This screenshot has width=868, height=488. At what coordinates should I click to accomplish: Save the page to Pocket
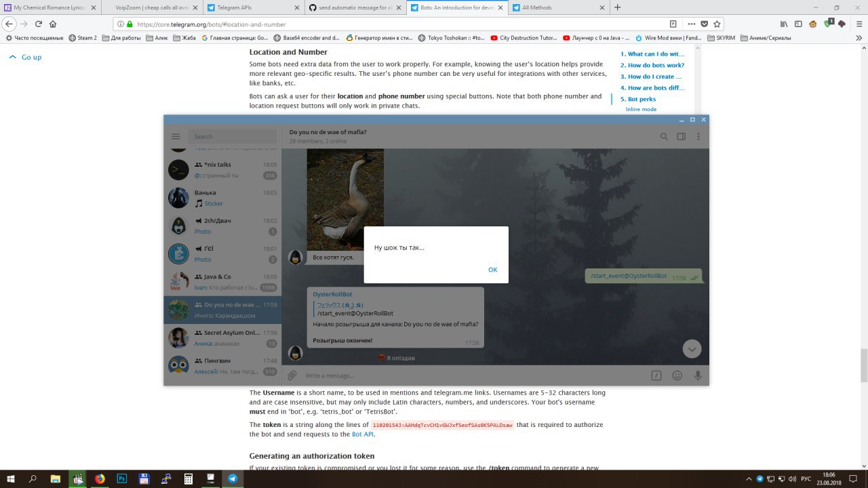(x=704, y=24)
